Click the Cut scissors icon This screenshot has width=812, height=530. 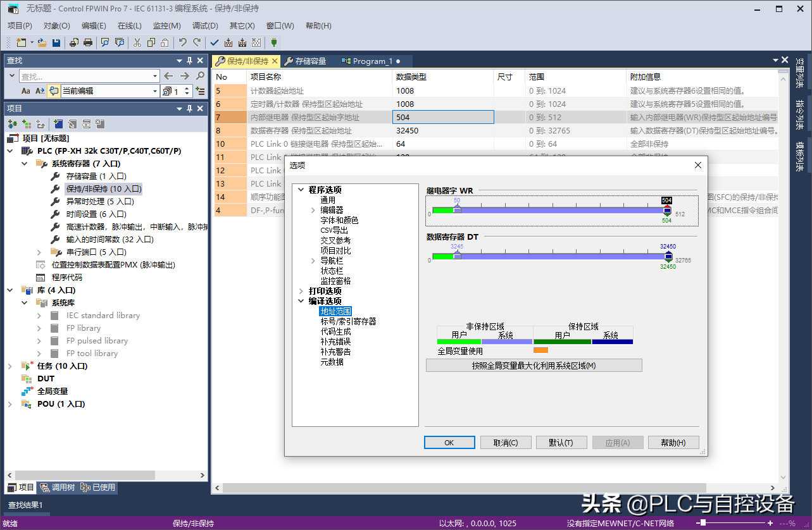tap(137, 42)
